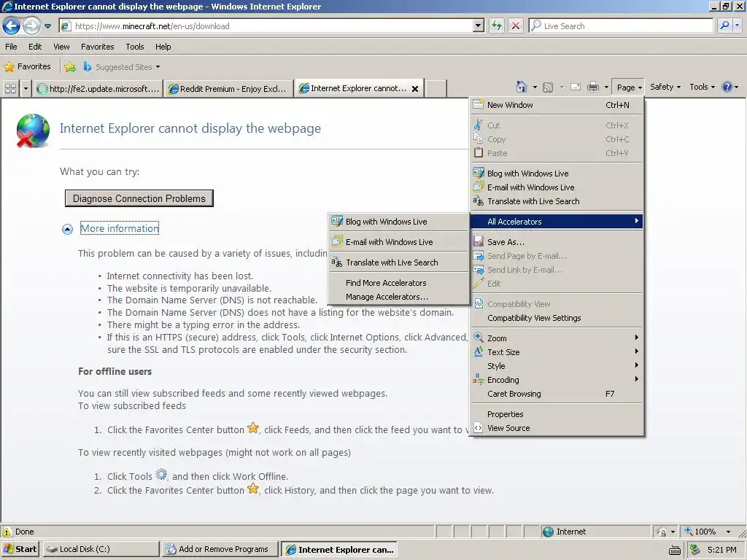Choose Blog with Windows Live in Page menu
This screenshot has width=747, height=560.
pos(557,174)
